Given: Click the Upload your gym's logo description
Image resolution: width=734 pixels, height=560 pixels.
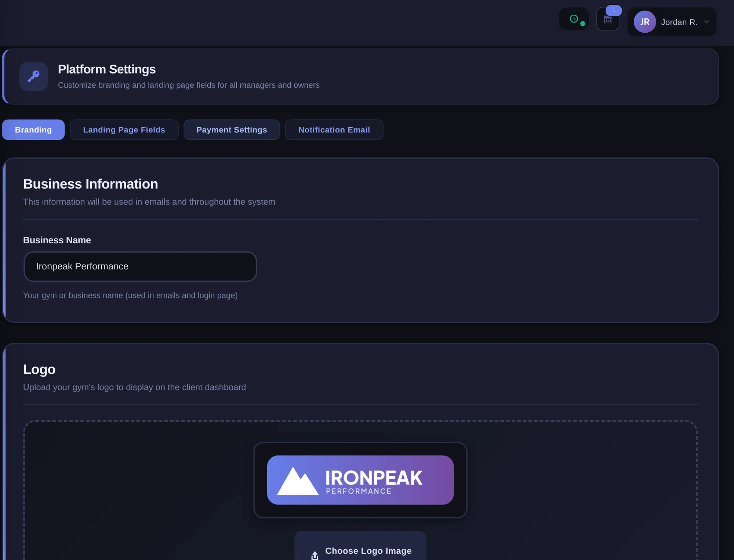Looking at the screenshot, I should tap(134, 388).
